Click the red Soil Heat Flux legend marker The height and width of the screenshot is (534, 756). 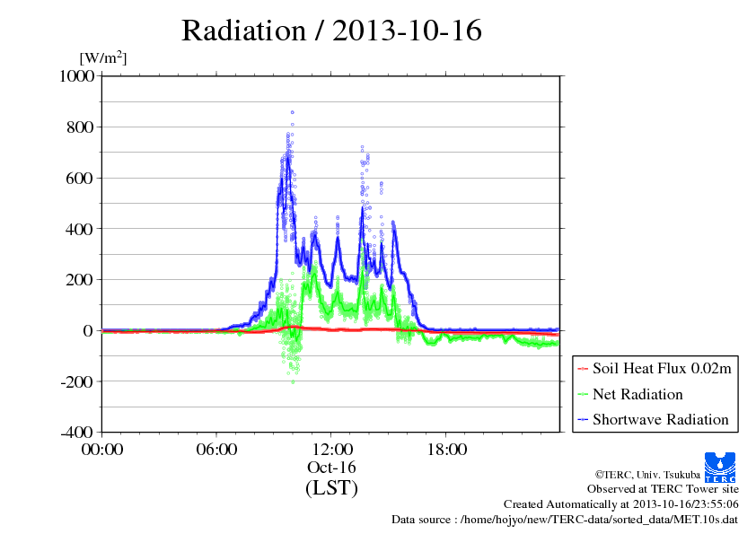(583, 369)
